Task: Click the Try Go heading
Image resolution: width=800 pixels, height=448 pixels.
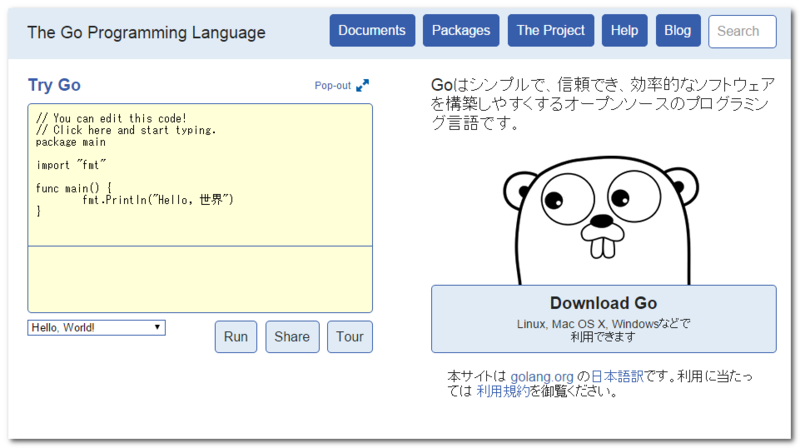Action: pyautogui.click(x=54, y=85)
